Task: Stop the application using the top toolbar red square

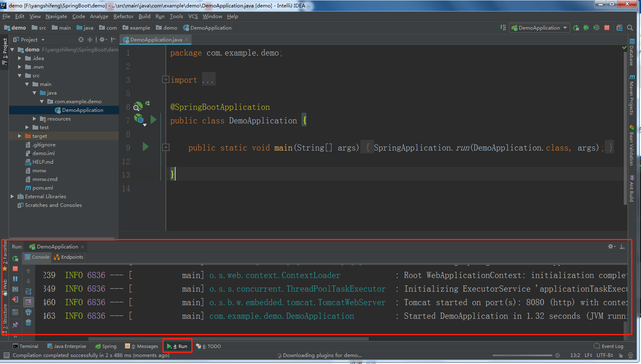Action: coord(607,28)
